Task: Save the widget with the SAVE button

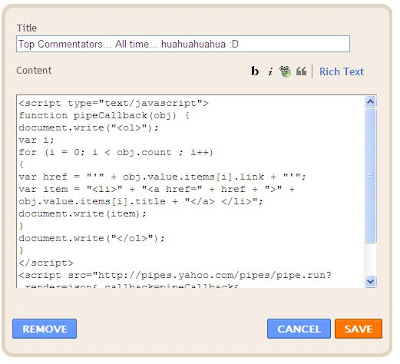Action: click(x=358, y=329)
